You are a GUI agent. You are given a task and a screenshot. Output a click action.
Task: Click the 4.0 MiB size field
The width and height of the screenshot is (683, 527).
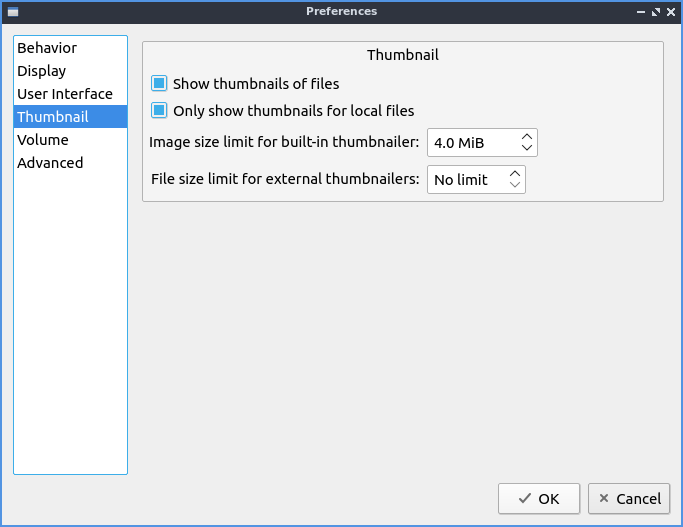pyautogui.click(x=472, y=143)
